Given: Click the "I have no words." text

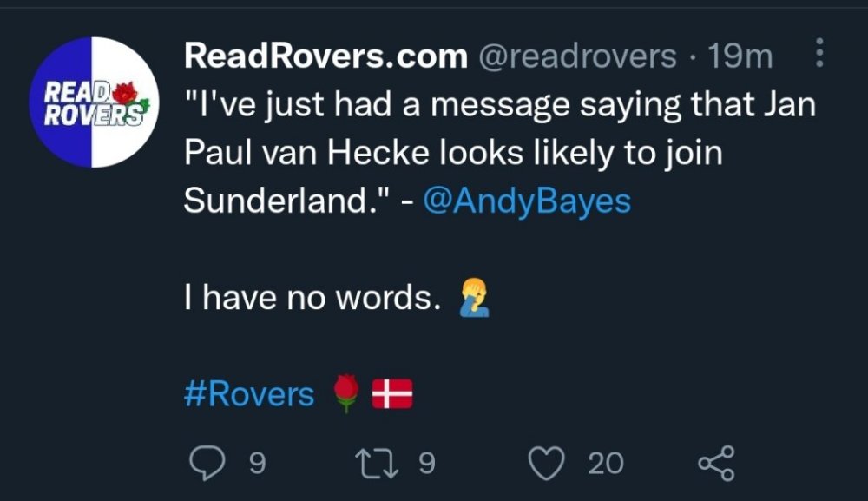Looking at the screenshot, I should pos(308,299).
